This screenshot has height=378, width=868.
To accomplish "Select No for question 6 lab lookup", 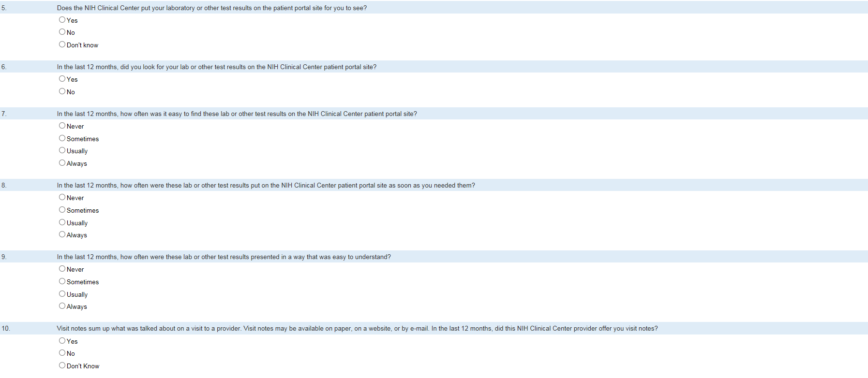I will 62,91.
